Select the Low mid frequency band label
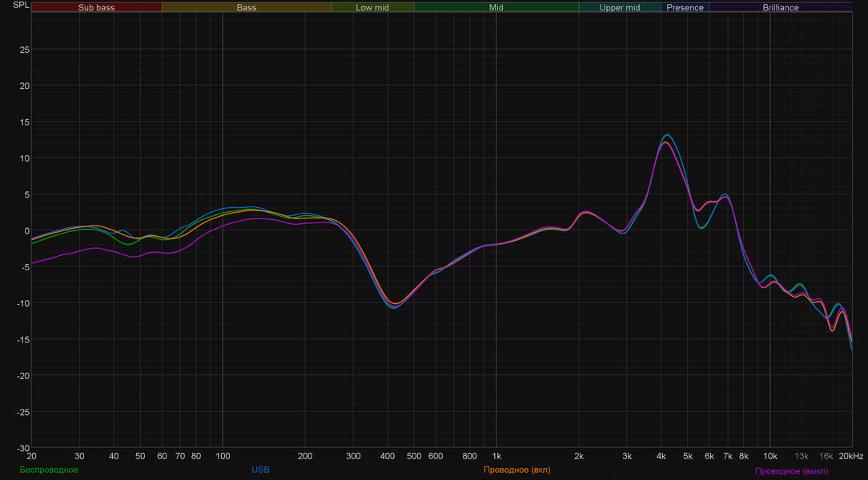The width and height of the screenshot is (868, 480). (372, 7)
